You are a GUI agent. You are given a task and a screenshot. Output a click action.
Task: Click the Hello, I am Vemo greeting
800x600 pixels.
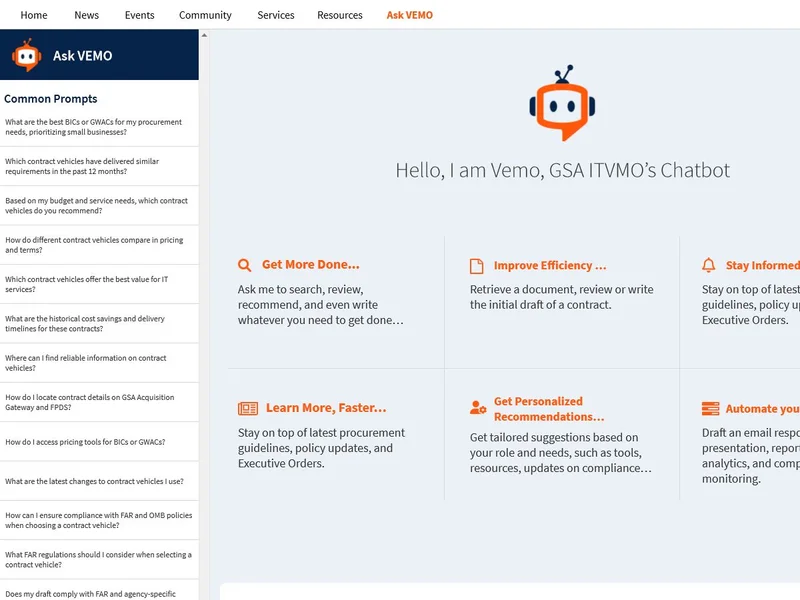point(562,170)
